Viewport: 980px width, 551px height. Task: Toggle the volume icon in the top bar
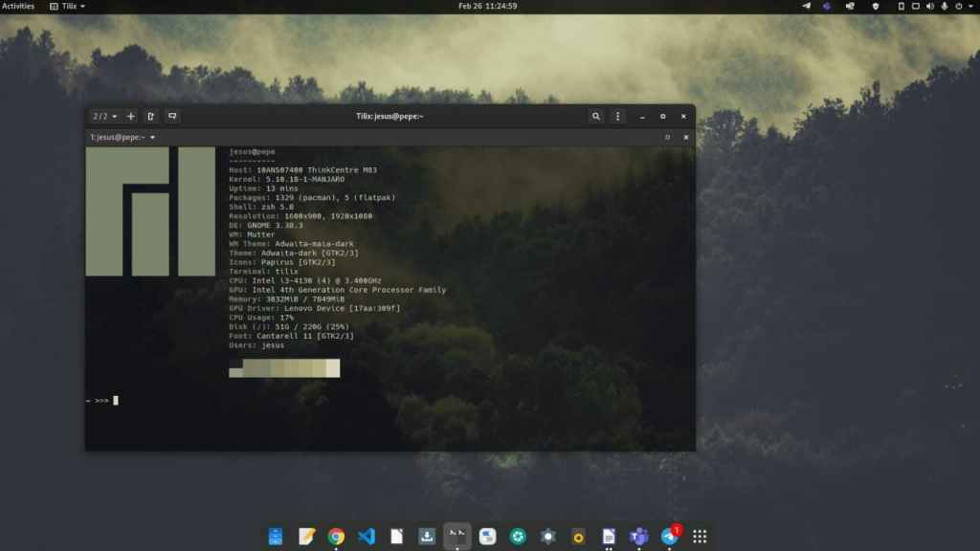coord(930,6)
